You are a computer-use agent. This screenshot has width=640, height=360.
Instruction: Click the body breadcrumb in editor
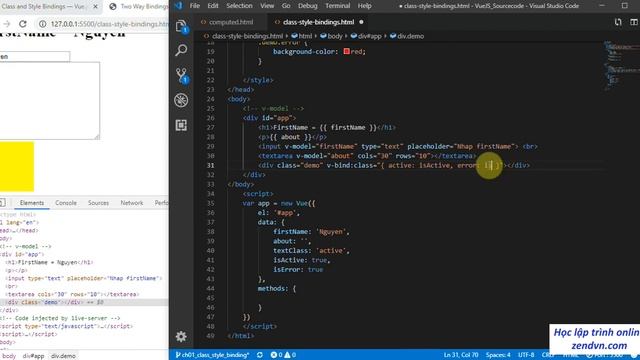point(331,36)
